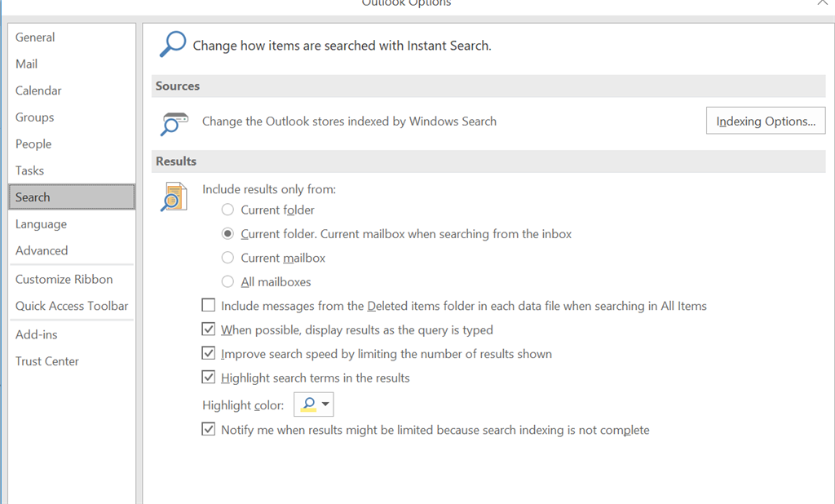Toggle improve search speed by limiting results

point(208,352)
